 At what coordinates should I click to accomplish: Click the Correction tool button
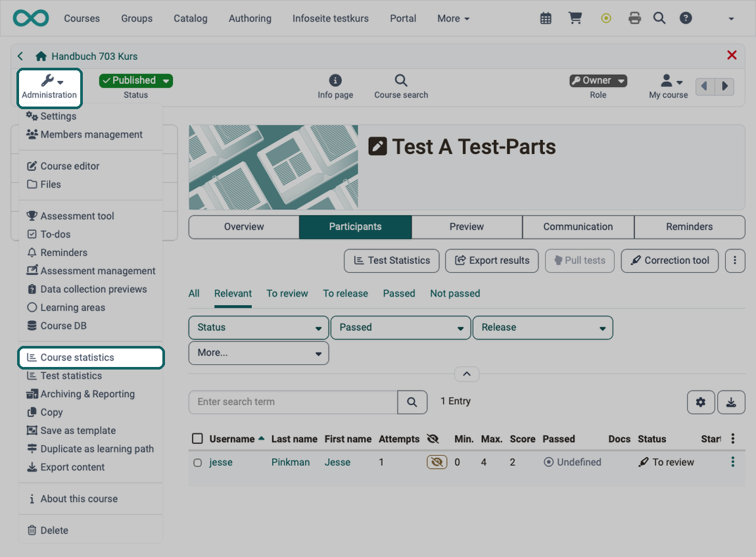tap(670, 260)
